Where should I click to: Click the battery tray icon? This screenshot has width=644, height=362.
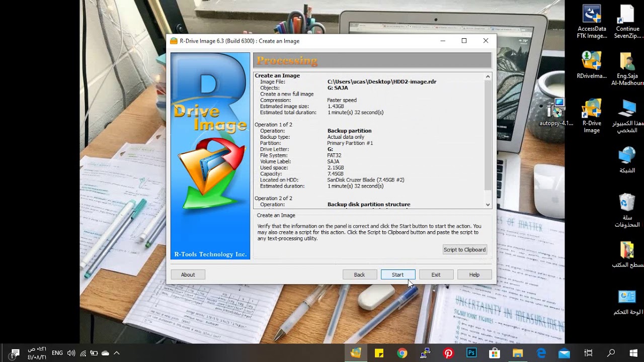pyautogui.click(x=94, y=353)
